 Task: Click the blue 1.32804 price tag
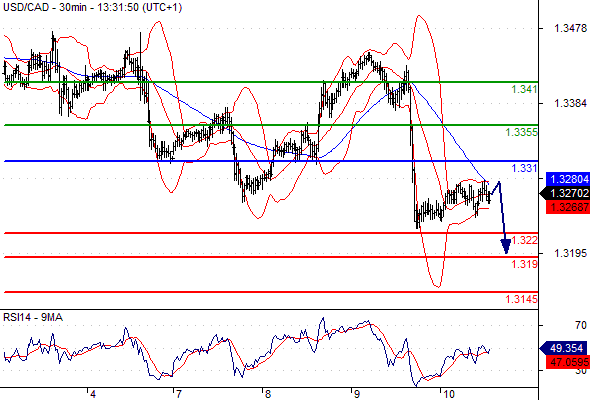(568, 179)
